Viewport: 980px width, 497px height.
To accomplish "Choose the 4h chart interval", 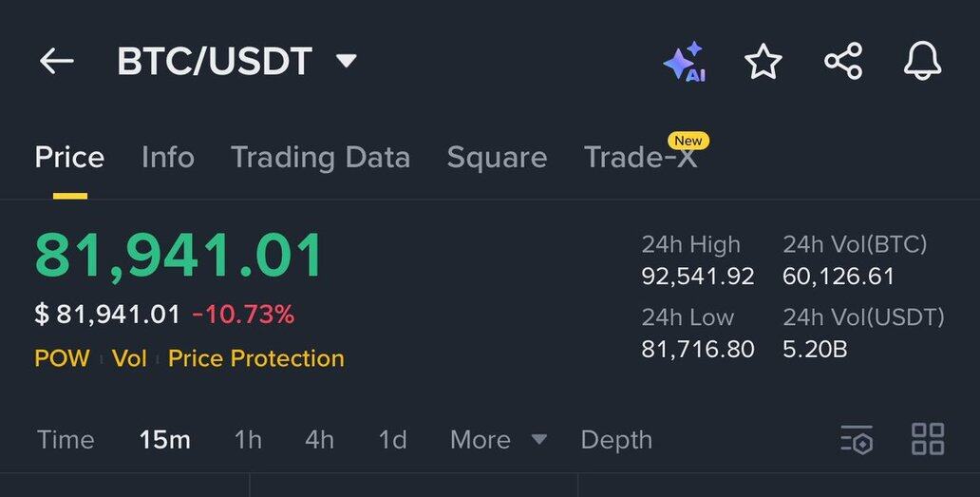I will (x=319, y=440).
